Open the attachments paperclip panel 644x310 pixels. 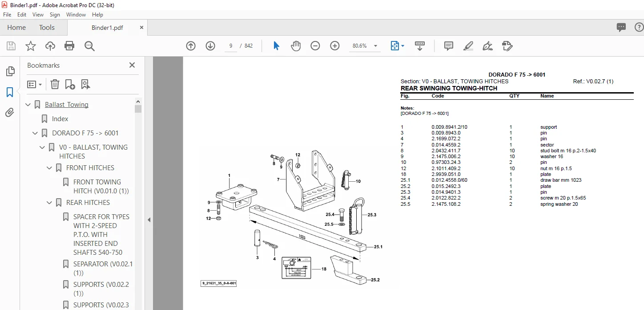(10, 112)
